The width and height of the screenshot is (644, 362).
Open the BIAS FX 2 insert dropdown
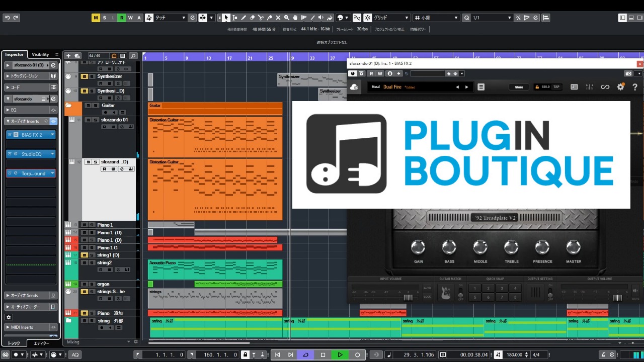[52, 135]
